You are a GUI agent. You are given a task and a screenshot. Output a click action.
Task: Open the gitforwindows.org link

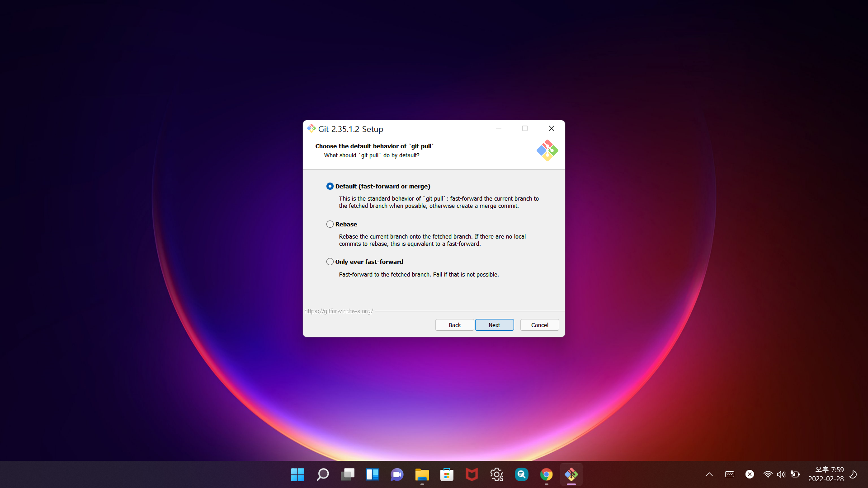click(x=338, y=311)
